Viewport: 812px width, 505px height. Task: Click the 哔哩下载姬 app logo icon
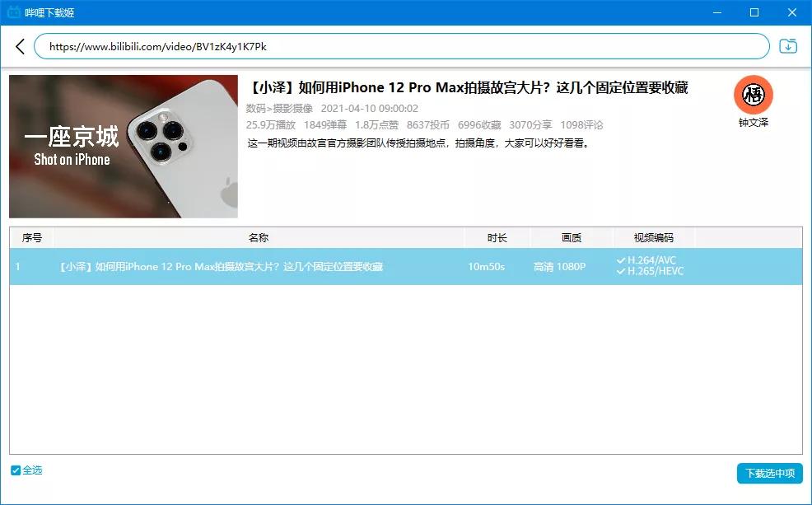[x=14, y=12]
